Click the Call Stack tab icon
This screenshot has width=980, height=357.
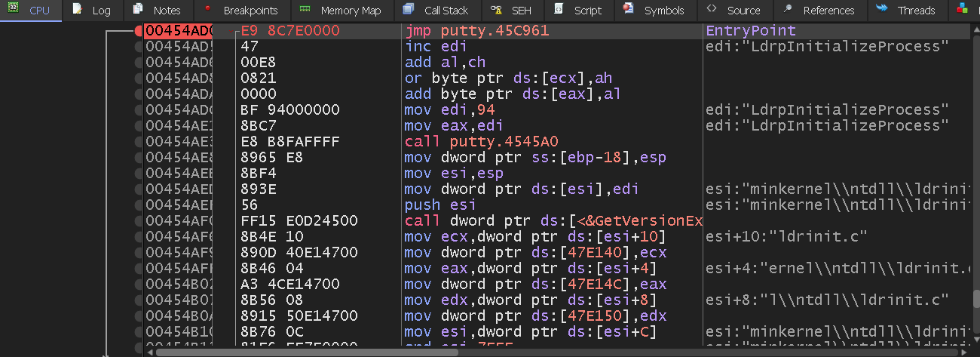[408, 10]
